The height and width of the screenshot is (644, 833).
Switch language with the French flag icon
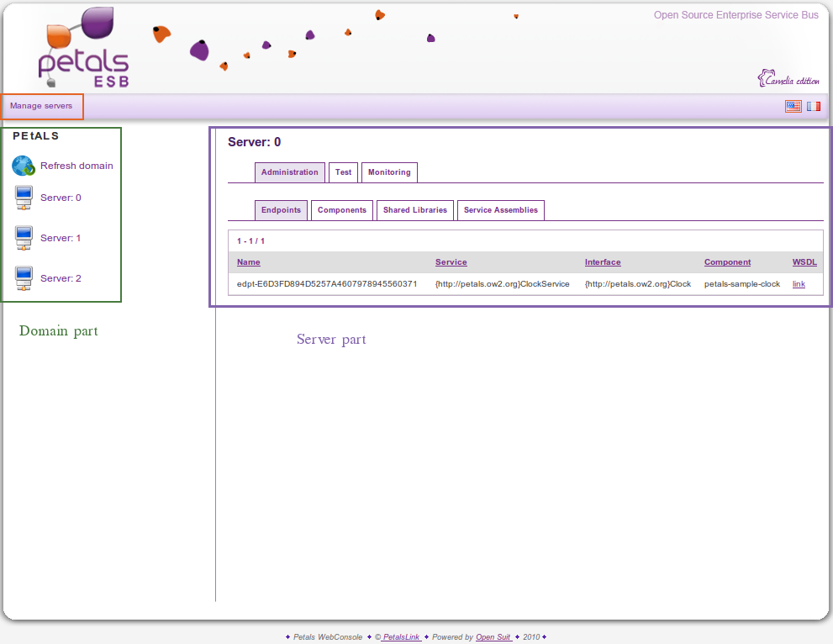coord(814,107)
